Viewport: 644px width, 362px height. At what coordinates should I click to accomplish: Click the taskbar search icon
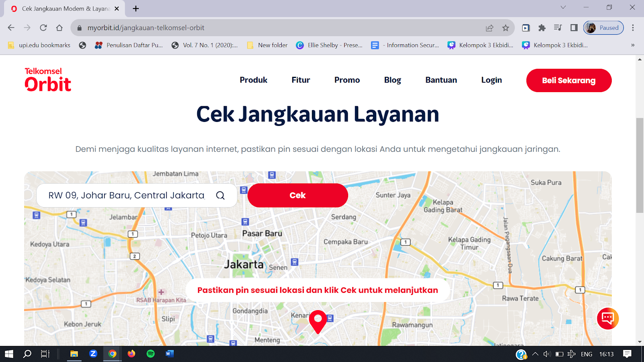coord(27,354)
